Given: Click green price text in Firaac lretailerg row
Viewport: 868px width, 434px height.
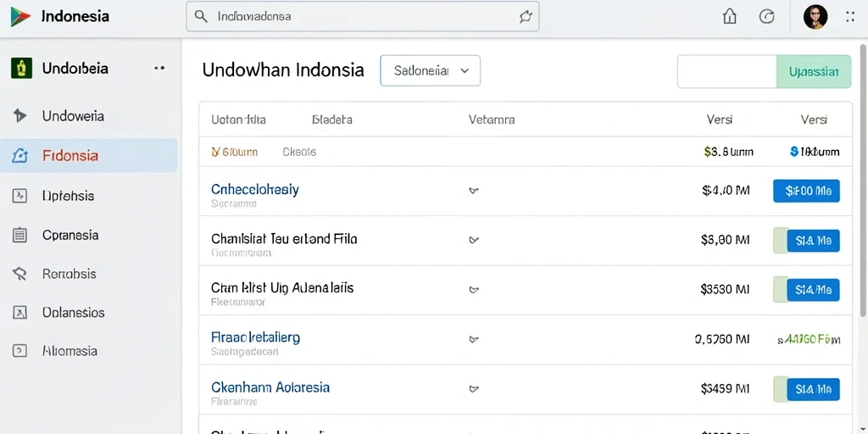Looking at the screenshot, I should click(x=809, y=340).
